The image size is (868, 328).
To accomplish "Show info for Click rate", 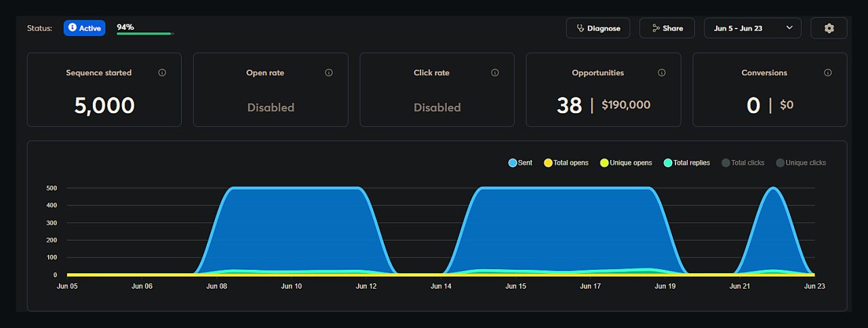I will 495,73.
